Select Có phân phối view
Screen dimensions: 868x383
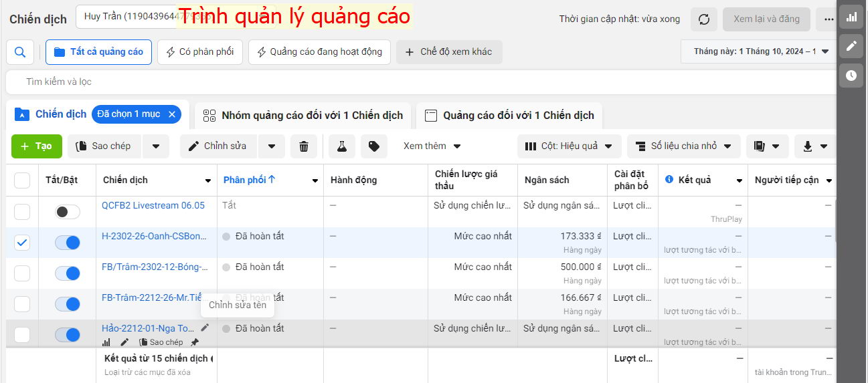[199, 52]
